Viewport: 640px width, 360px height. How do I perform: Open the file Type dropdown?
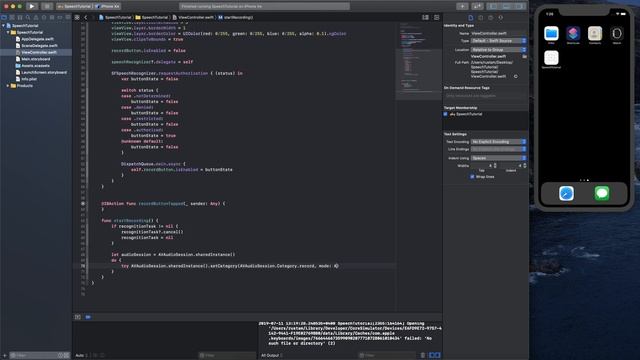(x=498, y=41)
